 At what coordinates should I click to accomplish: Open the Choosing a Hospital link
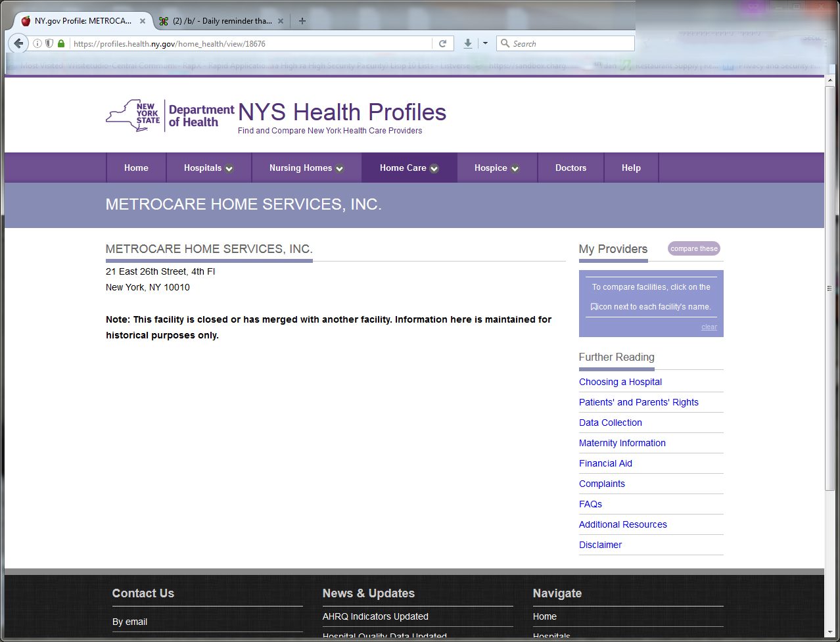click(x=620, y=382)
